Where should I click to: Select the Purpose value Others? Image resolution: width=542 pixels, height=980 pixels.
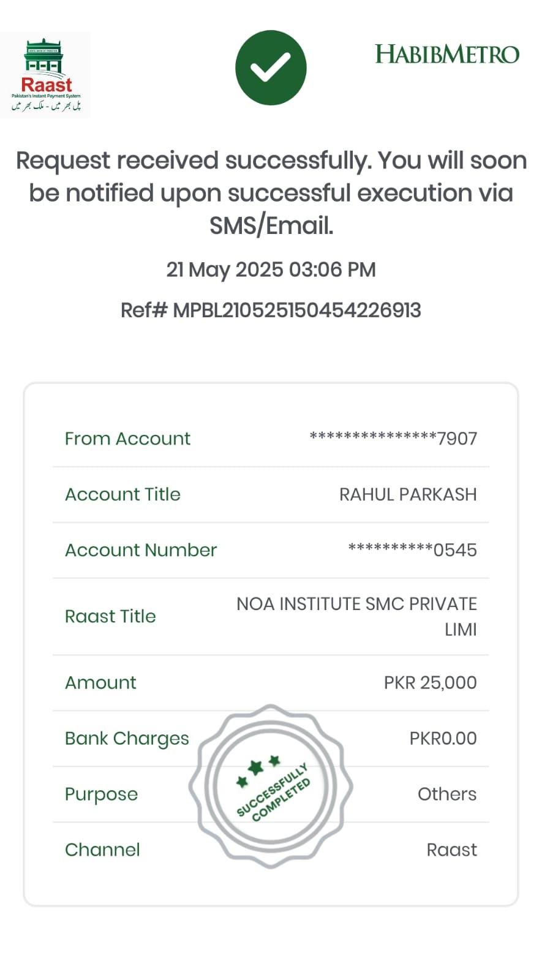(446, 794)
